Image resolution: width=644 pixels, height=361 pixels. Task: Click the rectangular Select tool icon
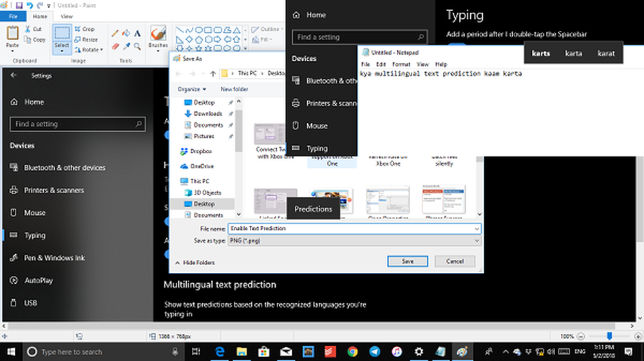[62, 33]
